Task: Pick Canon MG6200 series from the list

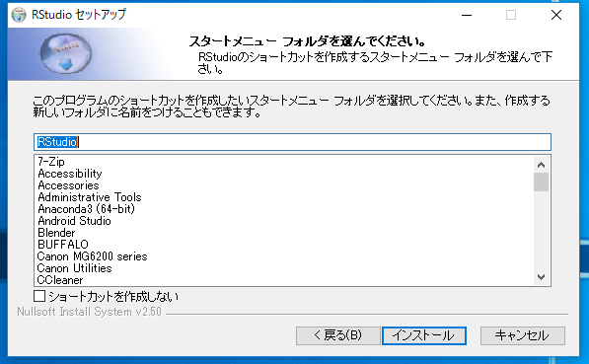Action: 92,256
